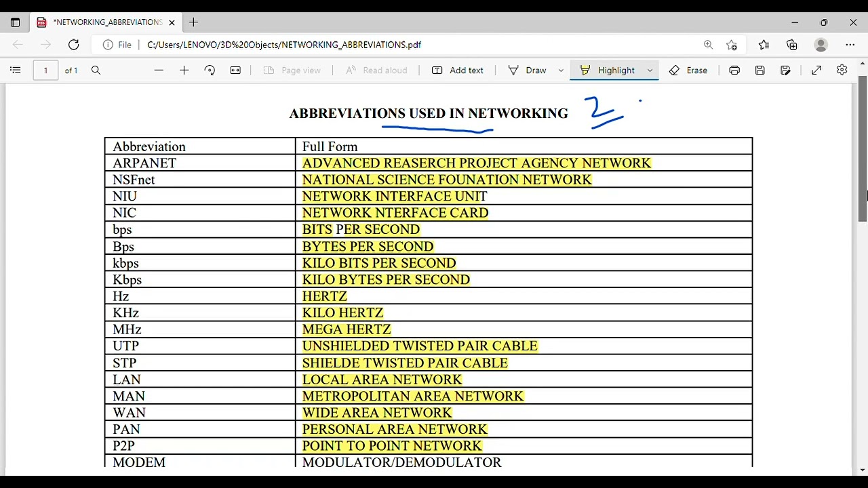Enter full screen mode

[x=816, y=70]
